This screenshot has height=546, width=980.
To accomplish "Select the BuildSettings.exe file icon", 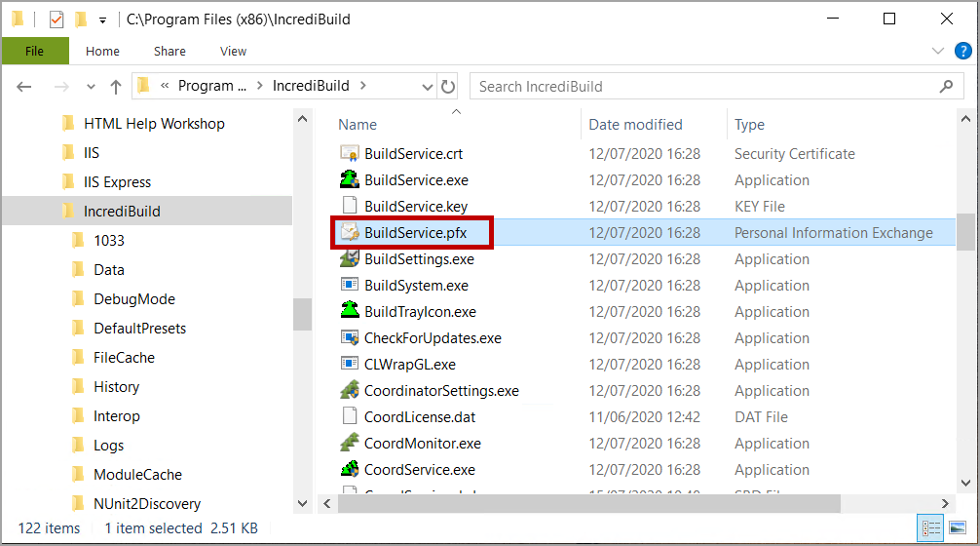I will pyautogui.click(x=350, y=259).
